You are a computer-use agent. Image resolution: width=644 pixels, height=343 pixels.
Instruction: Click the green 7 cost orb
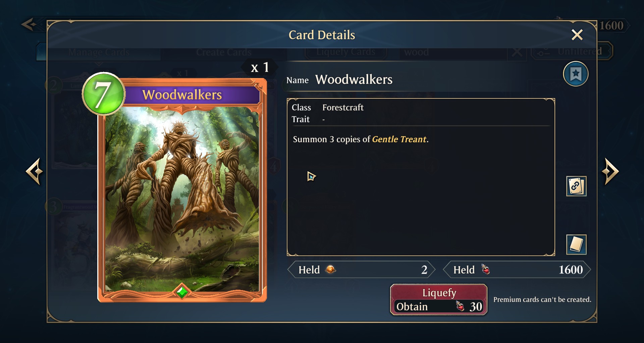(103, 93)
